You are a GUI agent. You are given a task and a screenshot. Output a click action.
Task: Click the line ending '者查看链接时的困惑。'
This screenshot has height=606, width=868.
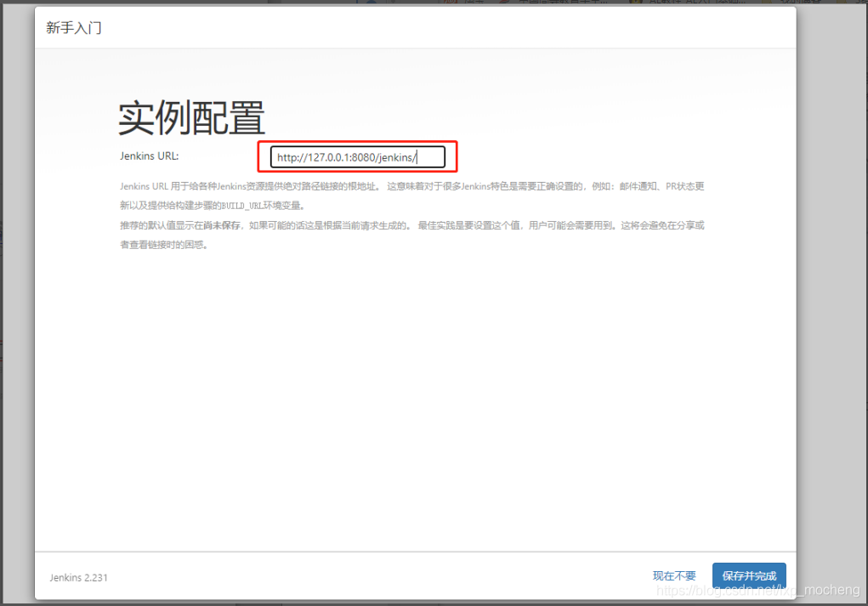click(x=165, y=245)
